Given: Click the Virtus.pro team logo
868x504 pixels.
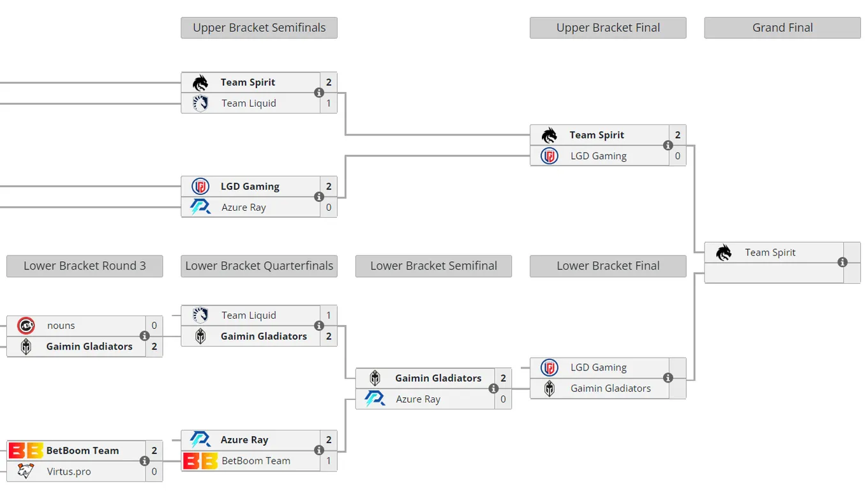Looking at the screenshot, I should tap(26, 471).
